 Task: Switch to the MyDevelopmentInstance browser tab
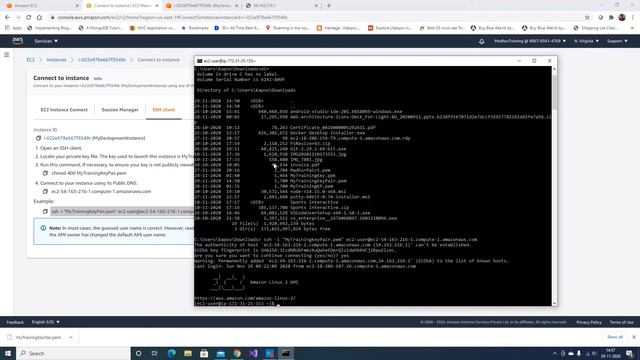[x=202, y=6]
